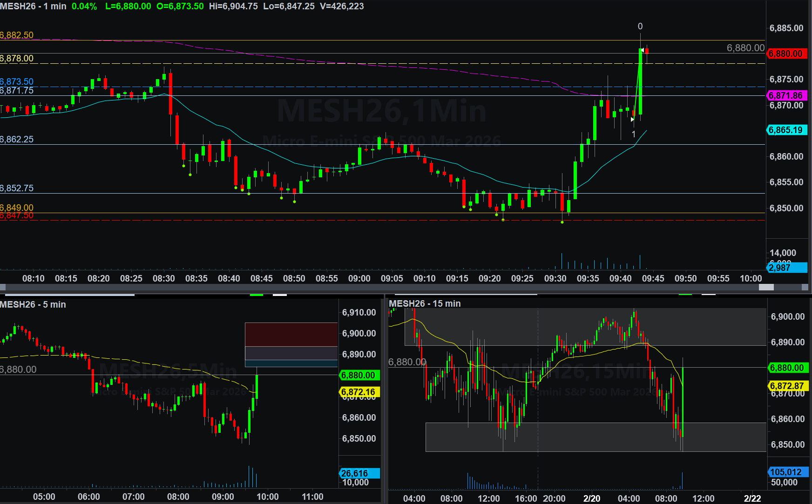Select the cyan 6,865.19 moving average tag
The width and height of the screenshot is (812, 504).
786,130
